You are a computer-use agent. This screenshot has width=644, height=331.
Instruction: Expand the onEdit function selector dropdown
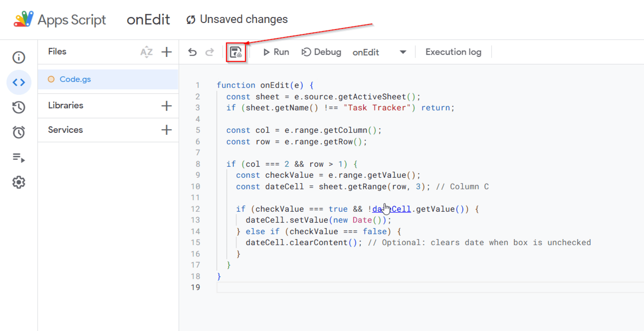point(403,52)
